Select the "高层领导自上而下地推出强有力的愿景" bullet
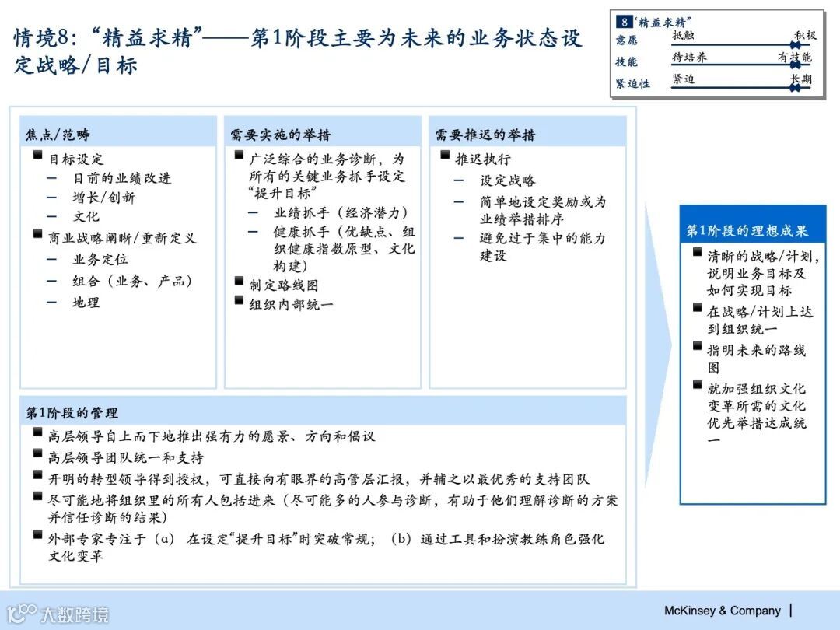 (x=212, y=436)
